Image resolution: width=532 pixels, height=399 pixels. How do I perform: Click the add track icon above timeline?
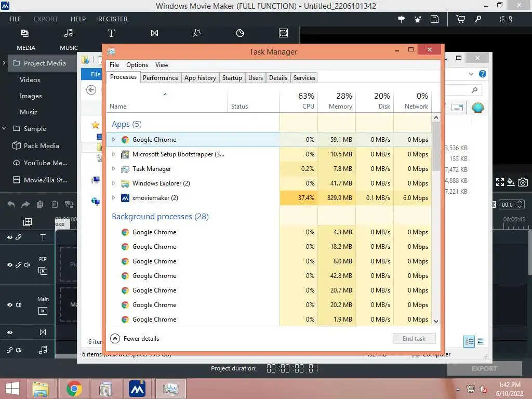[x=28, y=222]
